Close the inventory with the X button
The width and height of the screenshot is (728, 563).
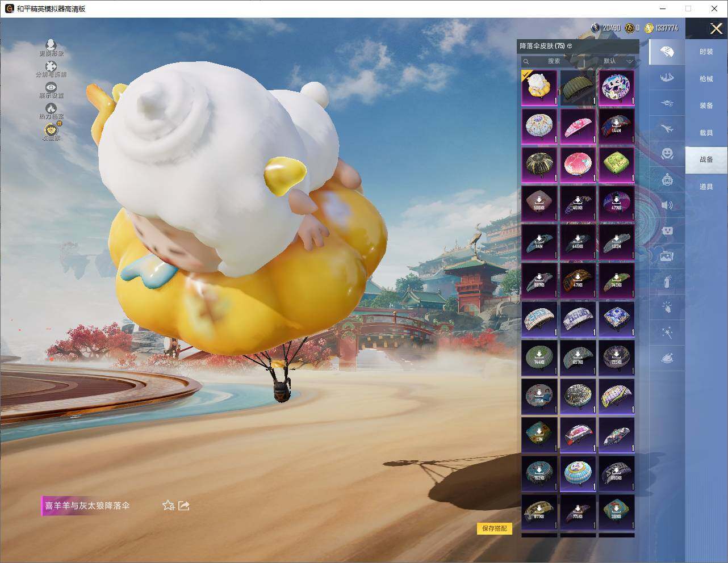[x=716, y=28]
